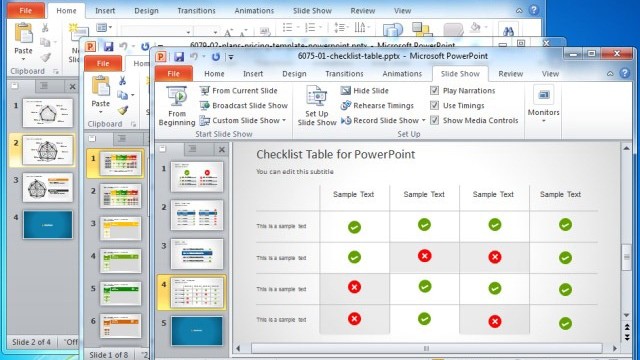Open Customize Quick Access Toolbar dropdown in front window

pos(231,57)
